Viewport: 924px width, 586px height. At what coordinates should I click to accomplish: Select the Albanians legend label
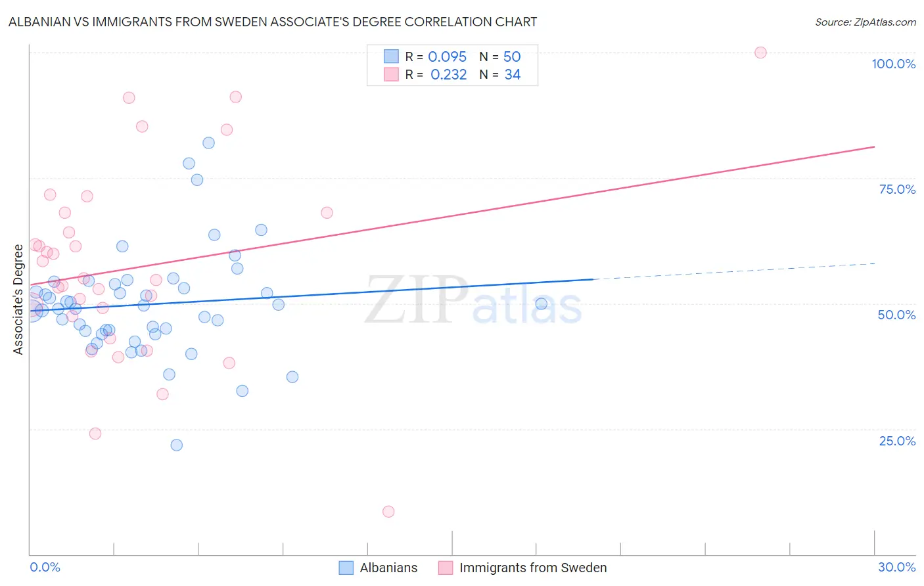(388, 568)
